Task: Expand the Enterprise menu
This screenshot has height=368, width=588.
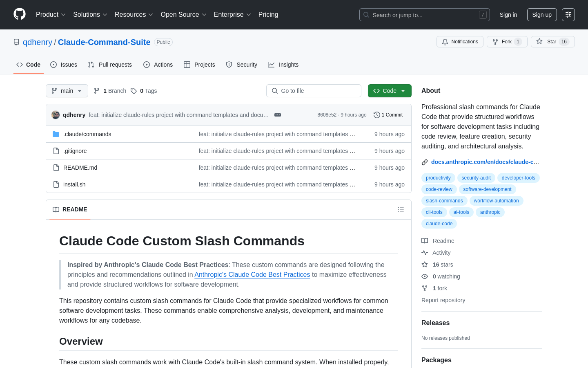Action: point(232,15)
